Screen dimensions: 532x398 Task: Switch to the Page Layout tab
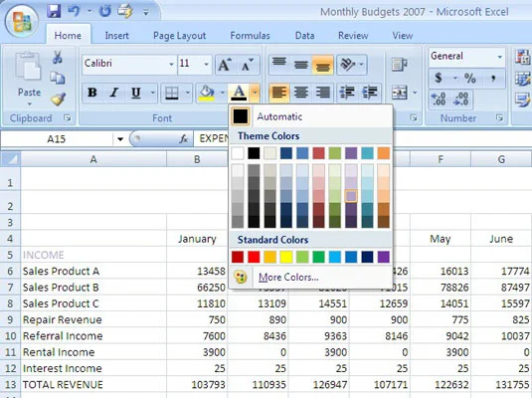179,36
